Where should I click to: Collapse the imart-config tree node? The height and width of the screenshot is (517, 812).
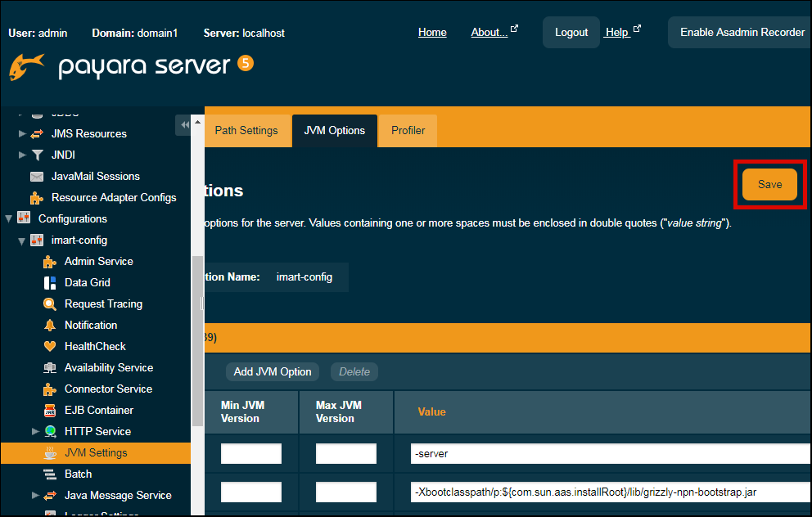[22, 241]
